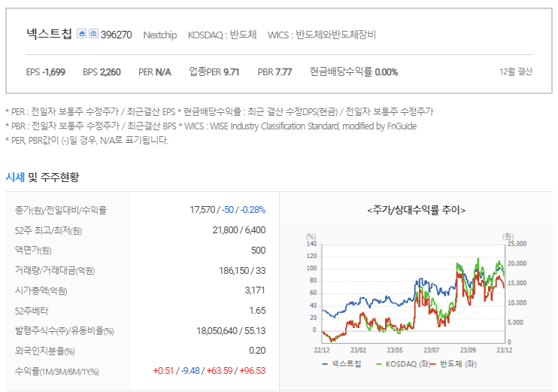Screen dimensions: 558x392
Task: Click the foreign ownership value 0.20
Action: [257, 351]
